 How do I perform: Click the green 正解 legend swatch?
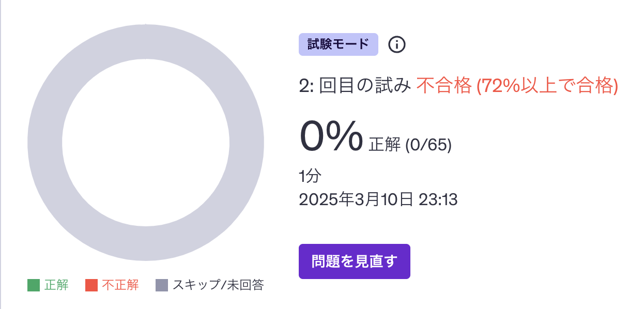[34, 285]
